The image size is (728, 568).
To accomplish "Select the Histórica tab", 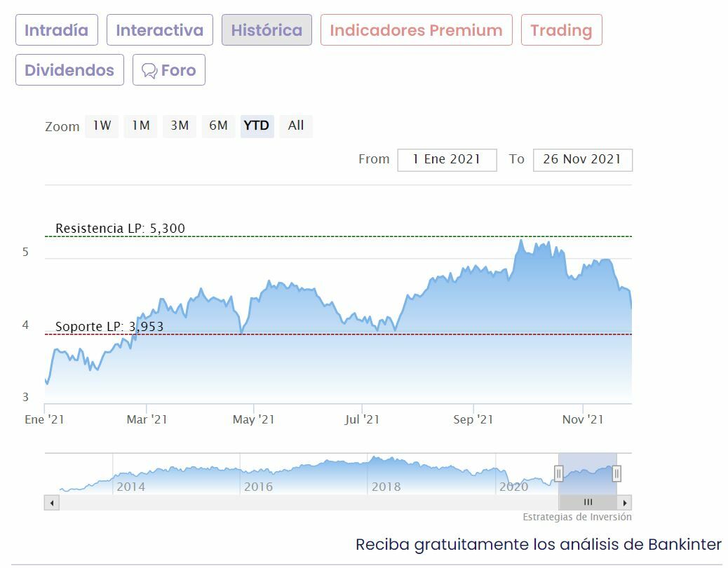I will coord(267,30).
